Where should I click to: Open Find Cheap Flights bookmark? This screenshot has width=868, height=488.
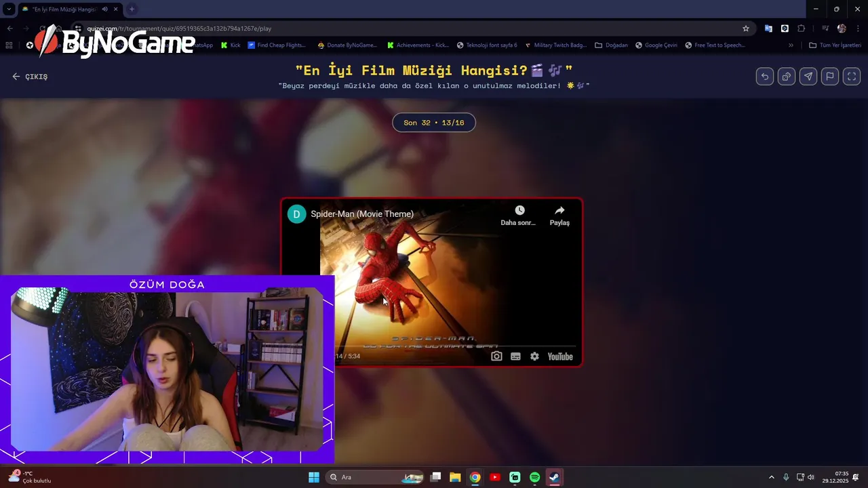click(277, 45)
